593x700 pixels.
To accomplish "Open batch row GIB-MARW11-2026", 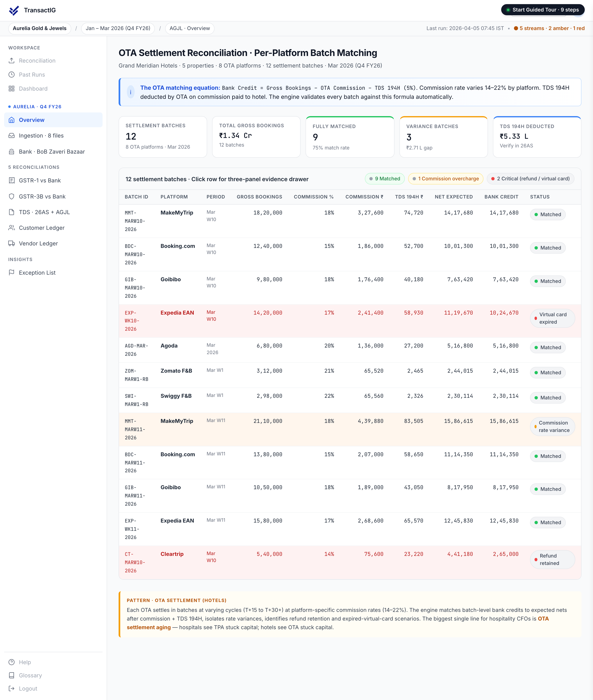I will tap(350, 496).
